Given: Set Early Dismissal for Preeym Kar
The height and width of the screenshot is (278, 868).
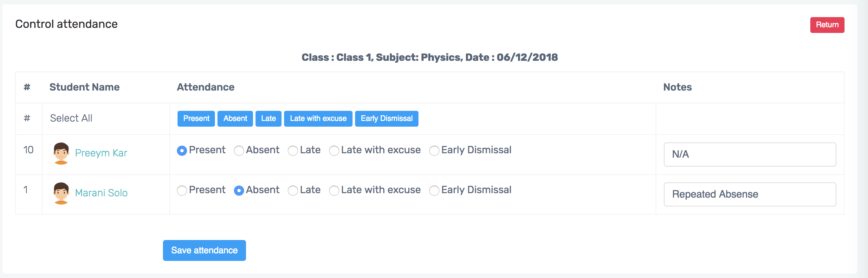Looking at the screenshot, I should point(434,150).
